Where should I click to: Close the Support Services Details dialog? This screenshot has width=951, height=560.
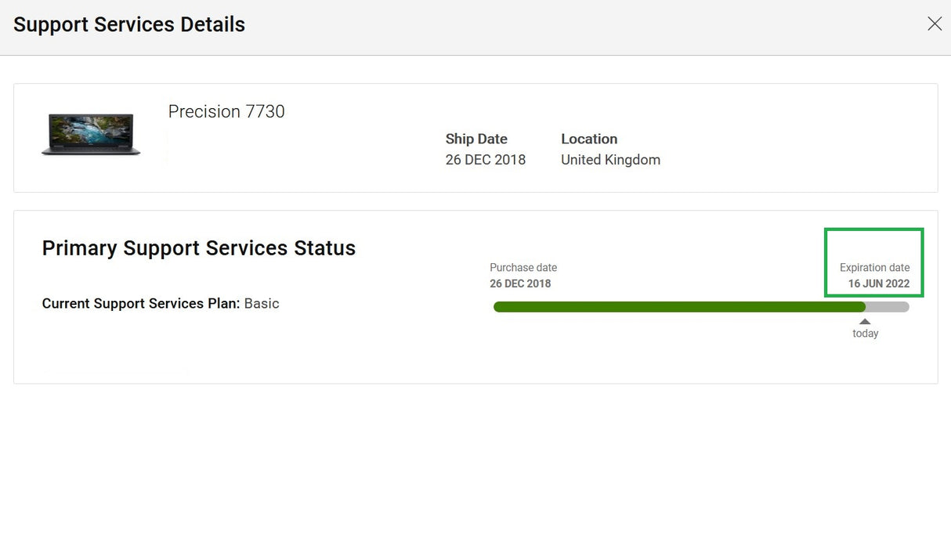coord(934,24)
